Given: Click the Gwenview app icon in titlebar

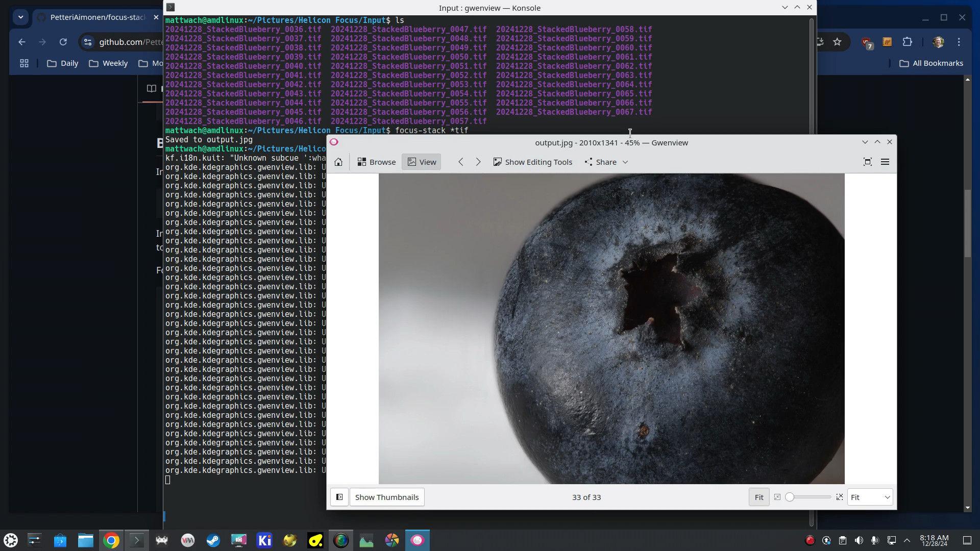Looking at the screenshot, I should click(334, 142).
